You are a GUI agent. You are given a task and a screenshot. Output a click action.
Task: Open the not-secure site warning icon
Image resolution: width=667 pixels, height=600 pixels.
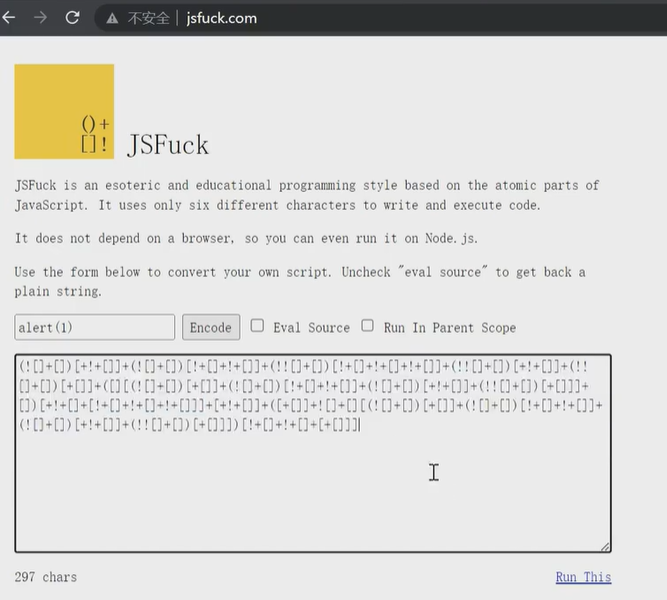click(x=112, y=18)
